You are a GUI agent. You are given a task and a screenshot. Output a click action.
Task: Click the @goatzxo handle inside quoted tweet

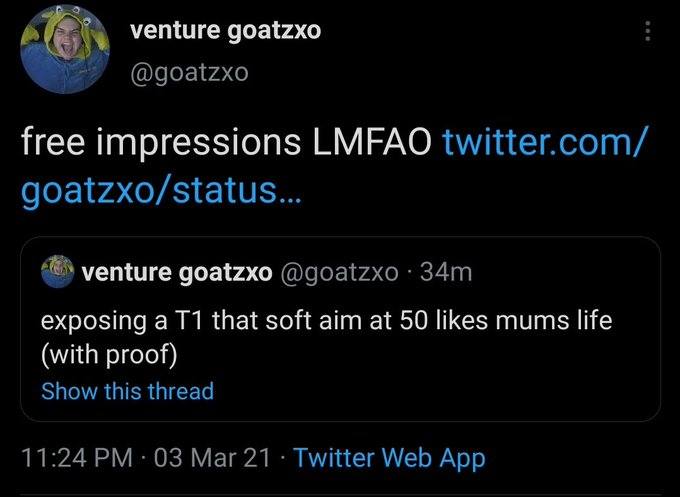tap(343, 271)
